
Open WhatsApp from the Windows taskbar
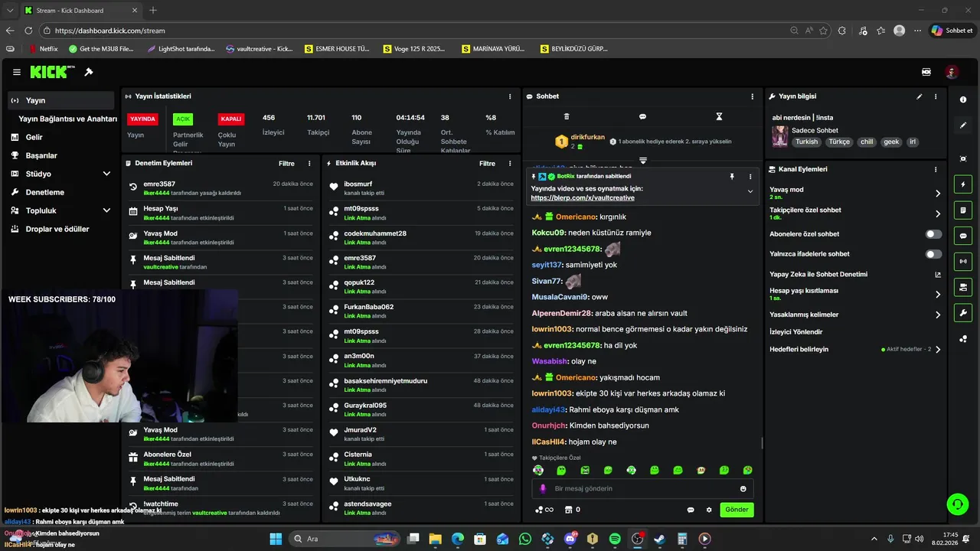pos(524,539)
